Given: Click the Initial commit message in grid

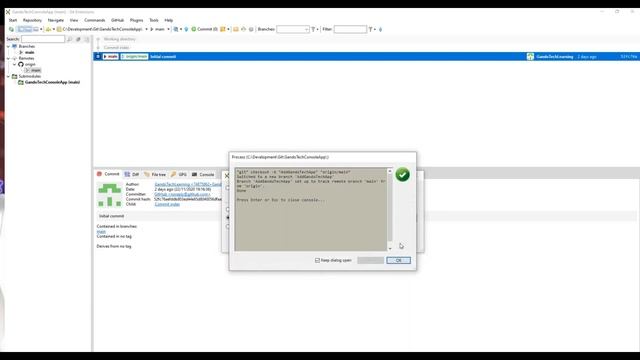Looking at the screenshot, I should coord(163,57).
